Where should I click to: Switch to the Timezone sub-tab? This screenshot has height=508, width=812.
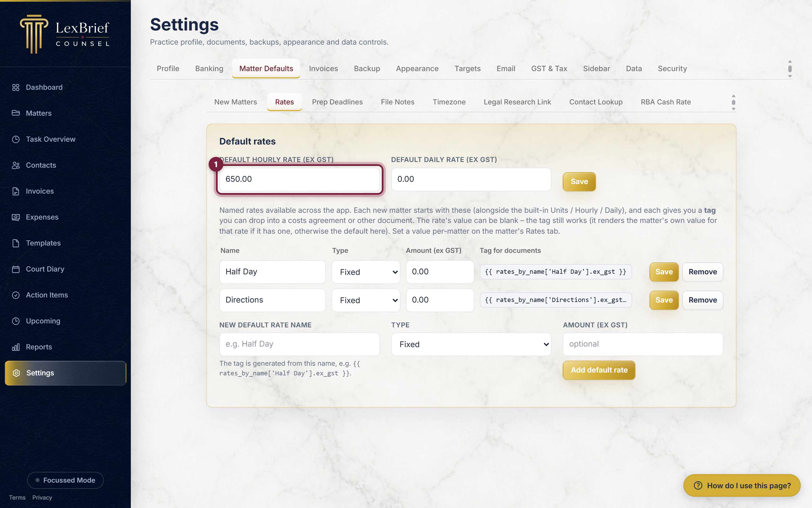click(449, 102)
